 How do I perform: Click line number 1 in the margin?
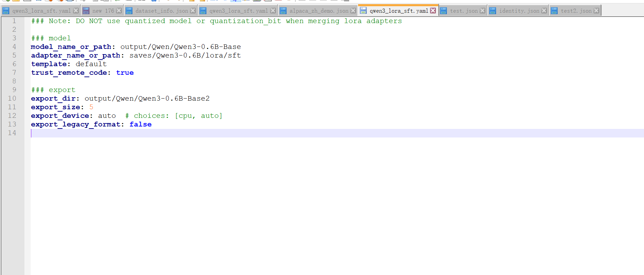[14, 21]
